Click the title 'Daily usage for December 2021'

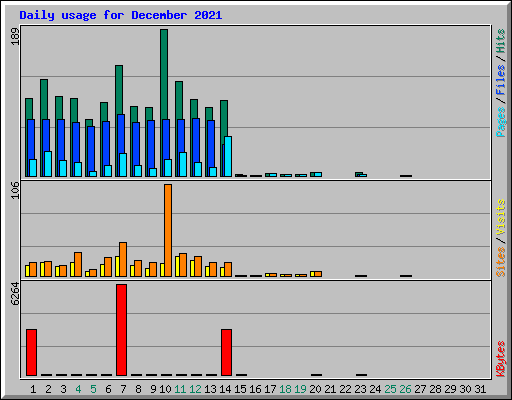point(121,16)
